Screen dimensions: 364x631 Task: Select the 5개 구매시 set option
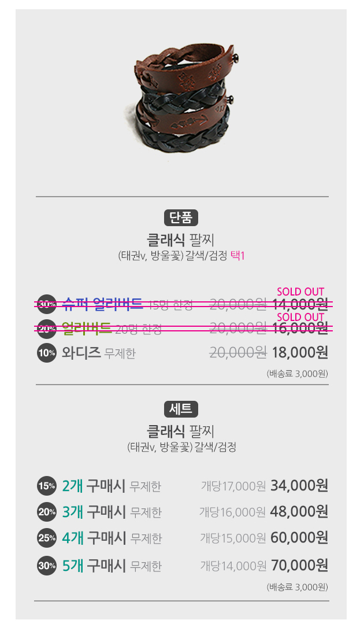111,565
